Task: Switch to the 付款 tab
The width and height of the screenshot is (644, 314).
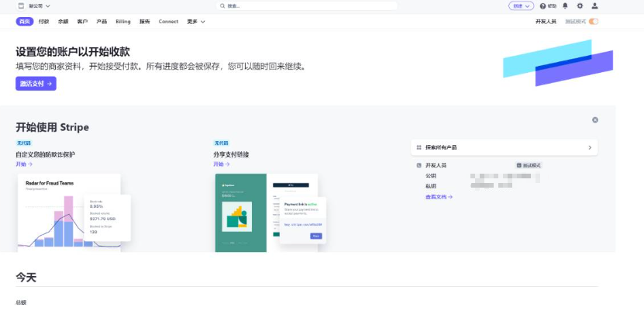Action: click(44, 22)
